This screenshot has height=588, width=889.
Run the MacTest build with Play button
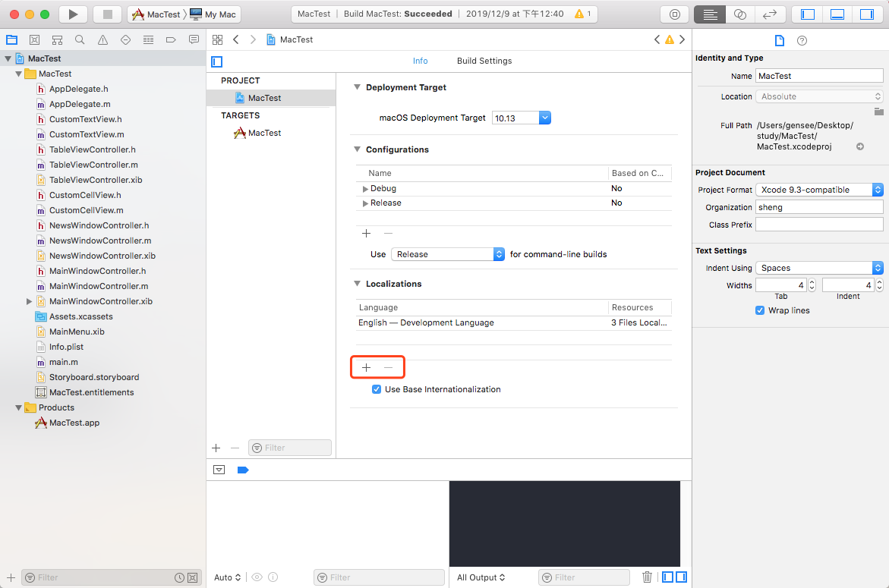pos(73,14)
